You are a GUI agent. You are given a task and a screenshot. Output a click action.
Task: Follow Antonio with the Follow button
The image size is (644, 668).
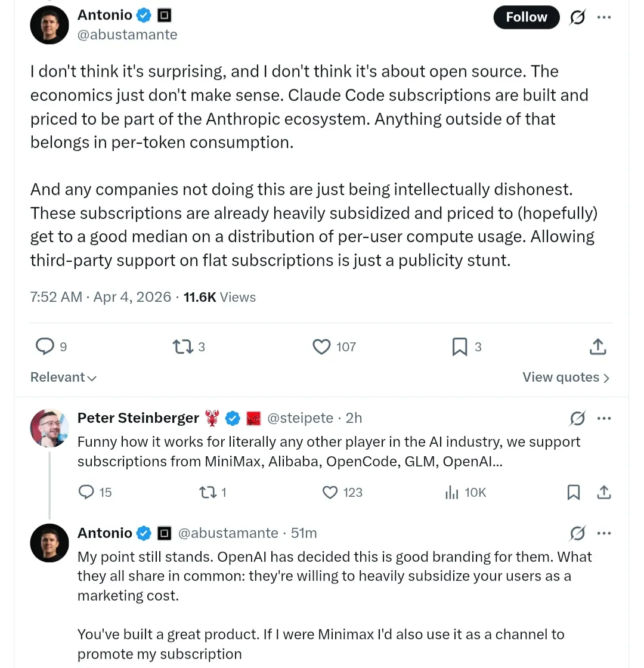(526, 17)
